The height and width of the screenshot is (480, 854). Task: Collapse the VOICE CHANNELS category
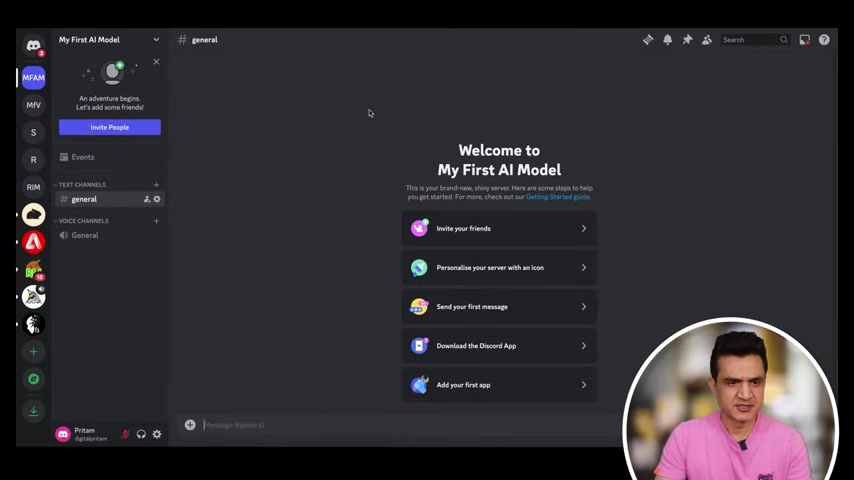tap(83, 221)
